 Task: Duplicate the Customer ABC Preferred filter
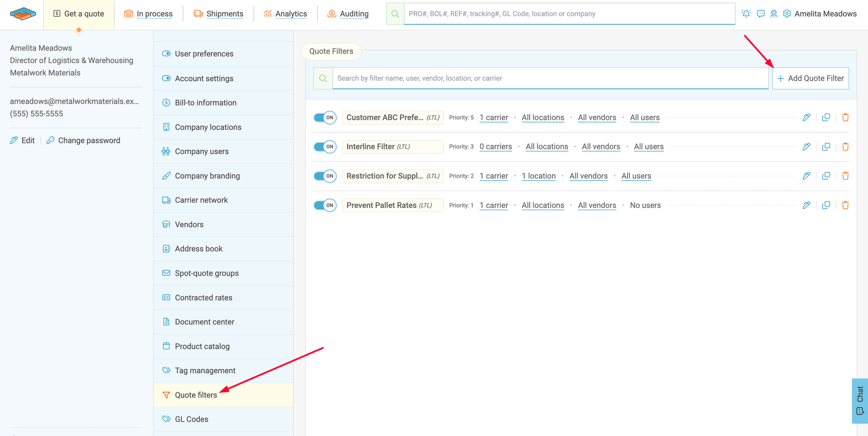coord(826,117)
